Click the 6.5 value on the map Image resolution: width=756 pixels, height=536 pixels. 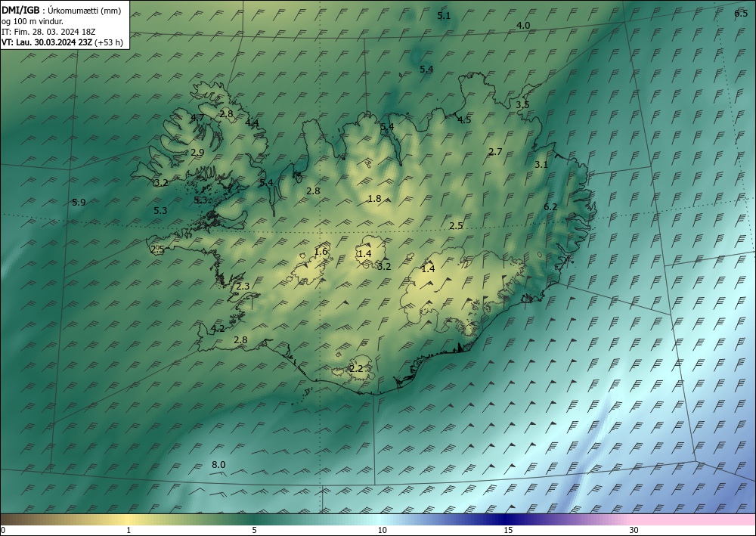tap(741, 14)
